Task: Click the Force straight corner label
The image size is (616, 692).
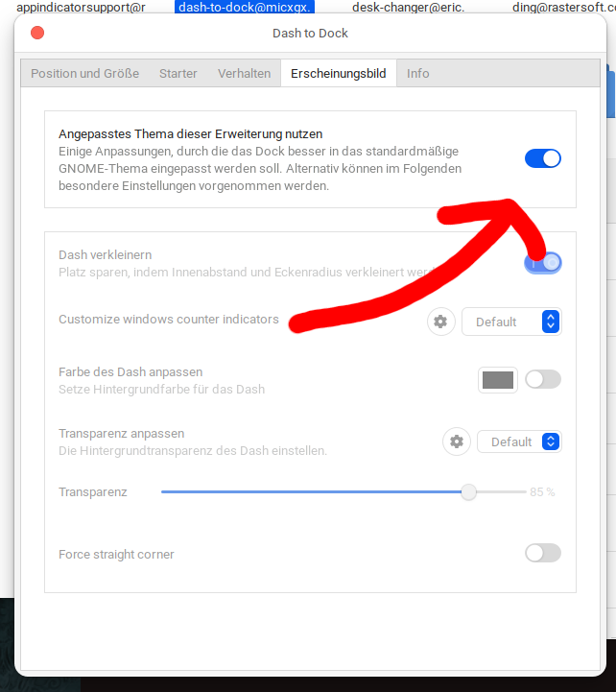Action: [116, 555]
